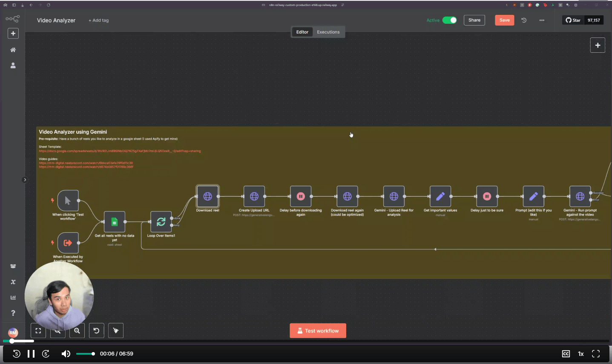The image size is (612, 364).
Task: Click the Download reel node
Action: pos(207,196)
